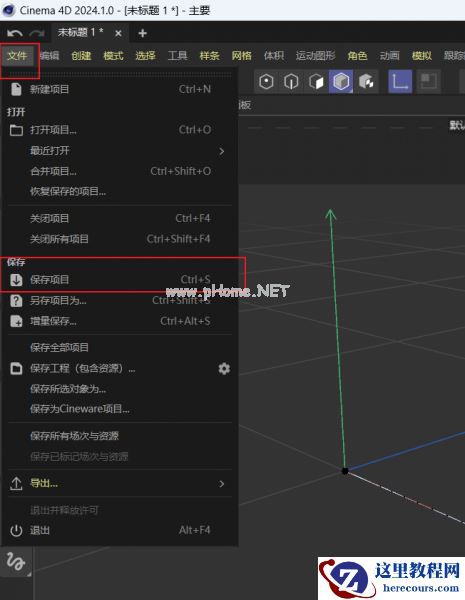The height and width of the screenshot is (600, 465).
Task: Open the 编辑 menu
Action: coord(50,56)
